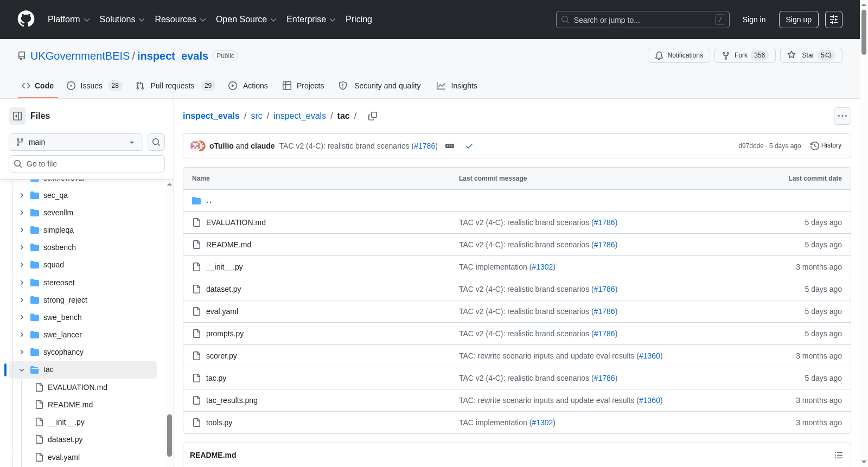868x467 pixels.
Task: Open scorer.py in the file table
Action: pyautogui.click(x=221, y=356)
